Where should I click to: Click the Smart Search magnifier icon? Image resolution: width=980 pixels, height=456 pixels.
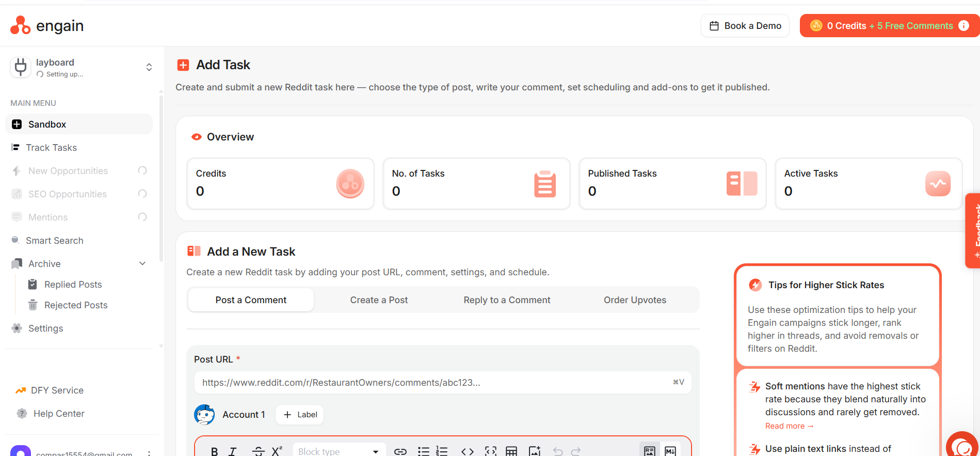click(15, 240)
